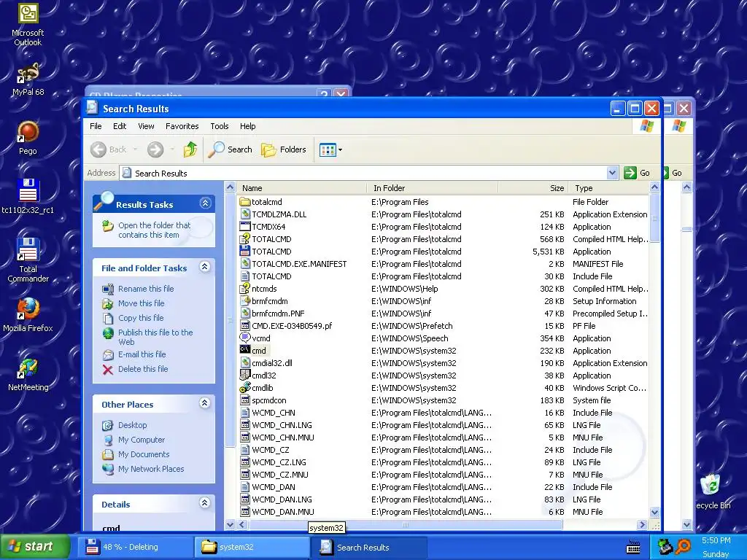Click E-mail this file link
747x560 pixels.
(x=142, y=354)
